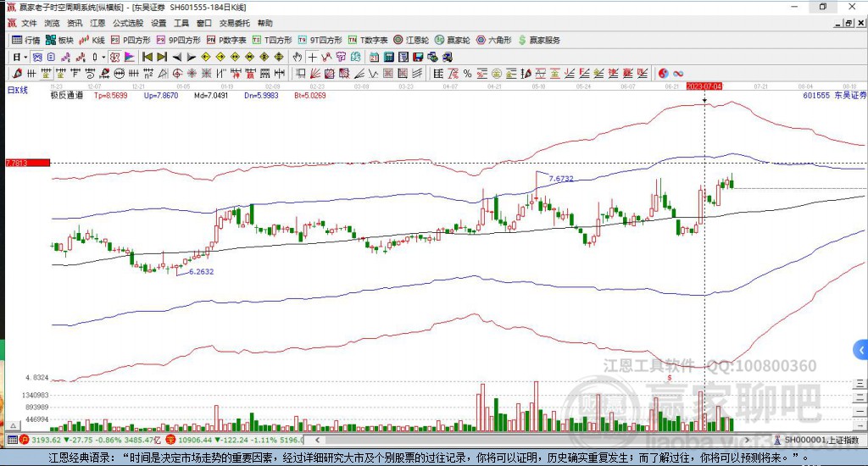Click the Tp=8.5699 indicator value
Image resolution: width=868 pixels, height=466 pixels.
click(111, 95)
